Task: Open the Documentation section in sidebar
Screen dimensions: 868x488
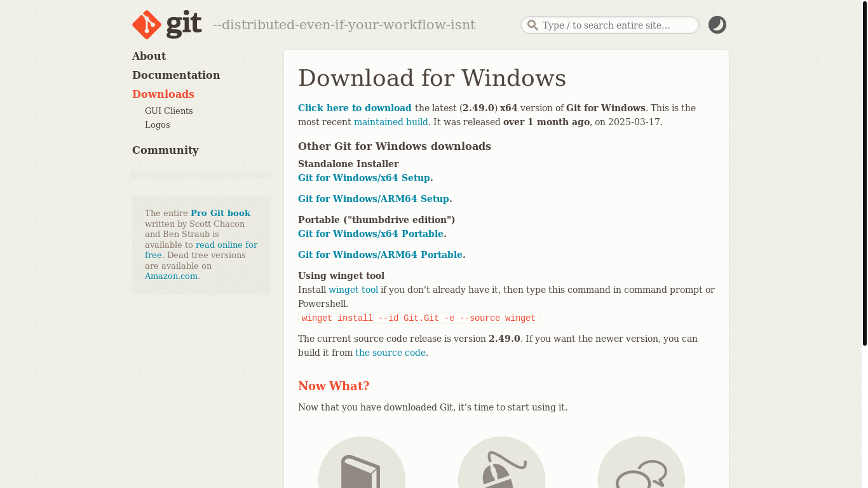Action: tap(176, 75)
